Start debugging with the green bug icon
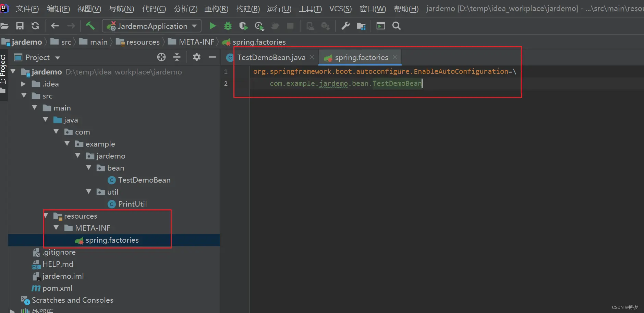Screen dimensions: 644x313 click(228, 26)
